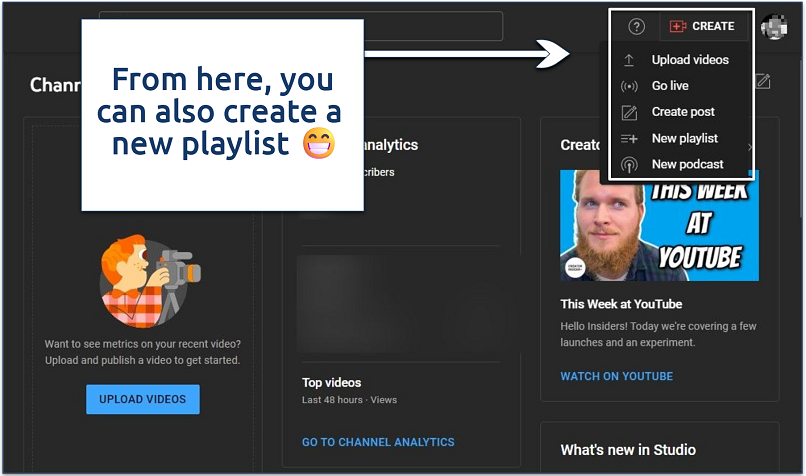Choose Upload videos from Create menu
806x476 pixels.
[x=690, y=60]
